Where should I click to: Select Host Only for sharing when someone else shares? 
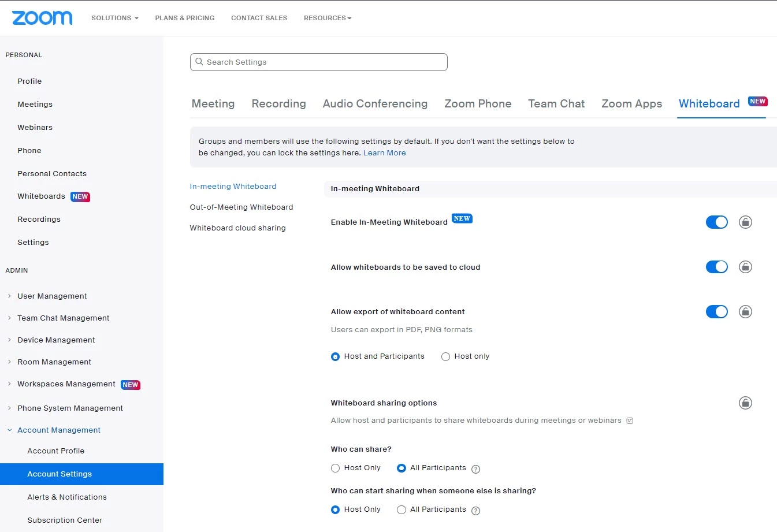(x=335, y=510)
